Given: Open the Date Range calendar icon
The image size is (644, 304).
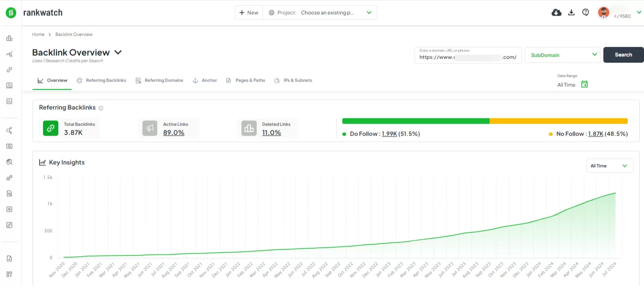Looking at the screenshot, I should click(x=584, y=85).
